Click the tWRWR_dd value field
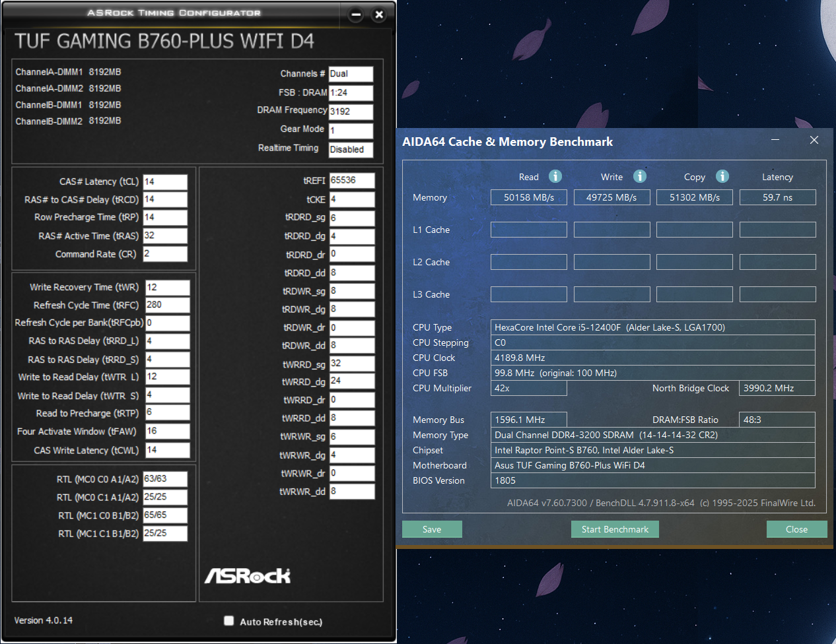The image size is (836, 644). (353, 492)
